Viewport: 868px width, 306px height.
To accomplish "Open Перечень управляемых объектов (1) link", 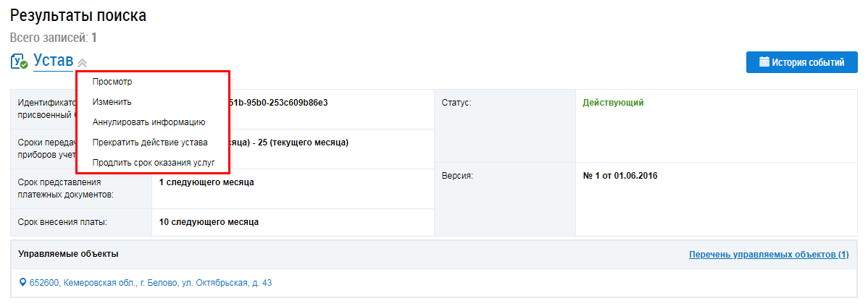I will coord(768,254).
